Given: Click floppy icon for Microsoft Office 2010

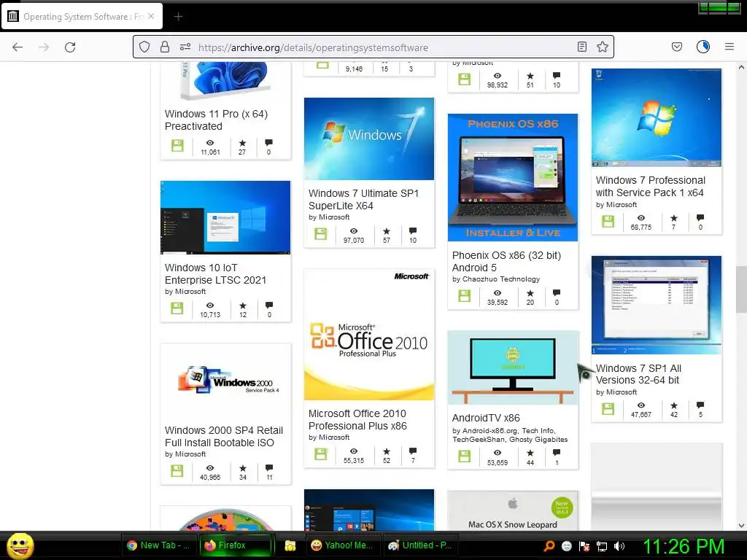Looking at the screenshot, I should [321, 454].
